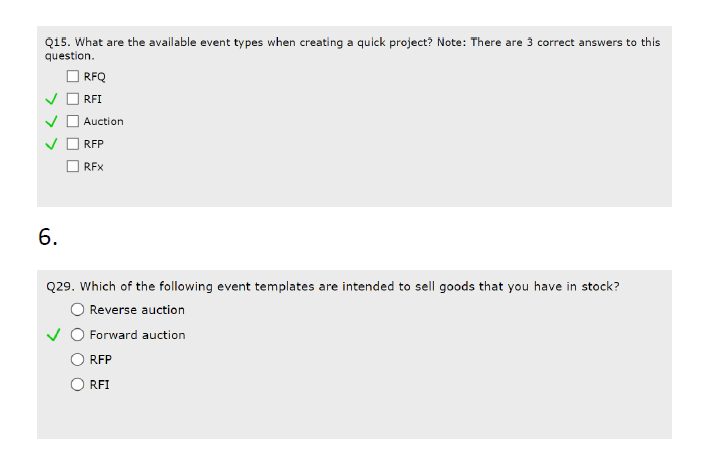
Task: Click green checkmark beside Auction checkbox
Action: point(52,121)
